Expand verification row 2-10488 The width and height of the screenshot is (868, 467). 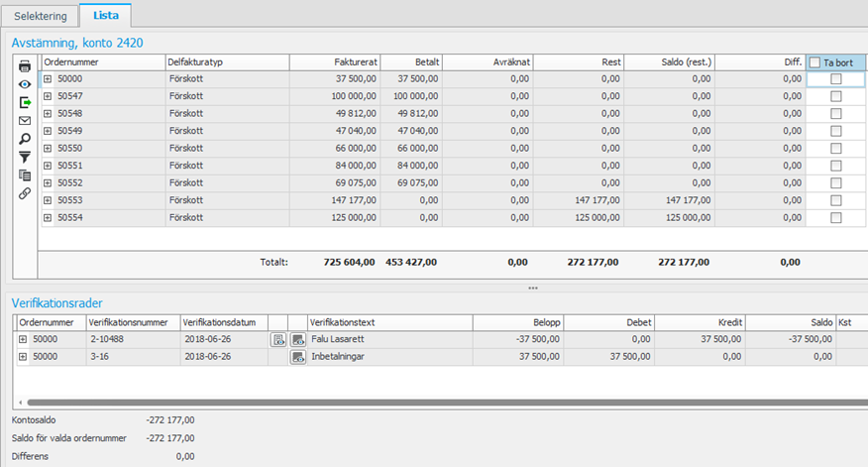point(22,340)
